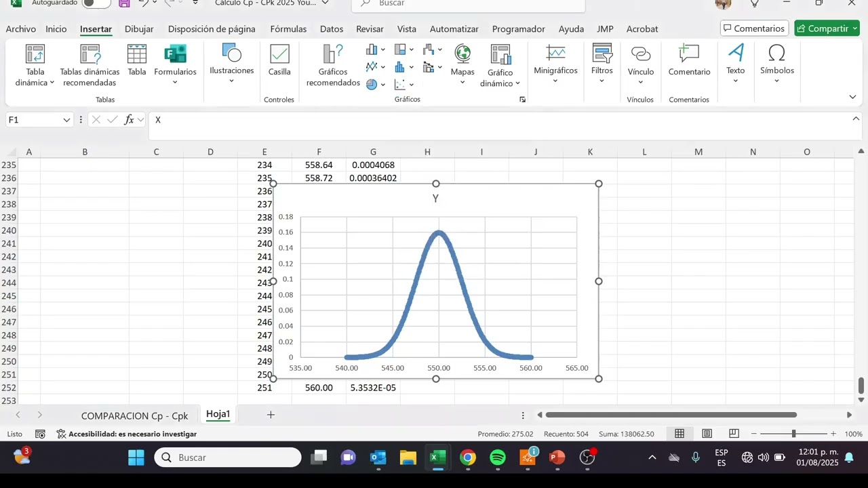
Task: Zoom out with the minus button
Action: point(754,434)
